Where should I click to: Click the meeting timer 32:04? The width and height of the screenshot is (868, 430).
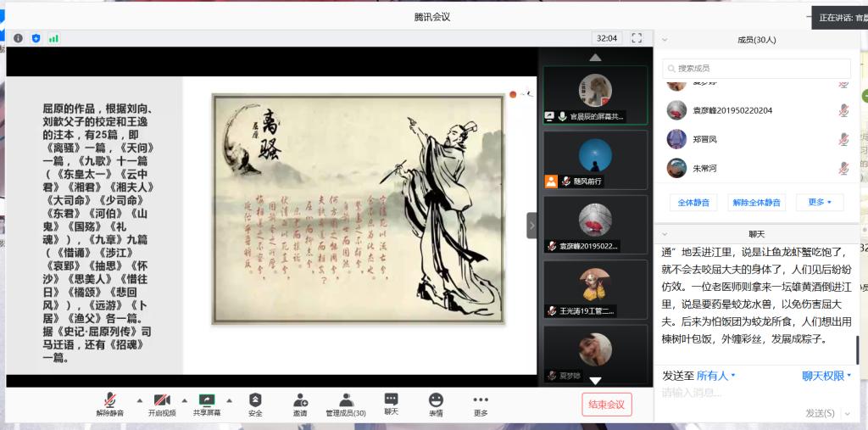607,38
